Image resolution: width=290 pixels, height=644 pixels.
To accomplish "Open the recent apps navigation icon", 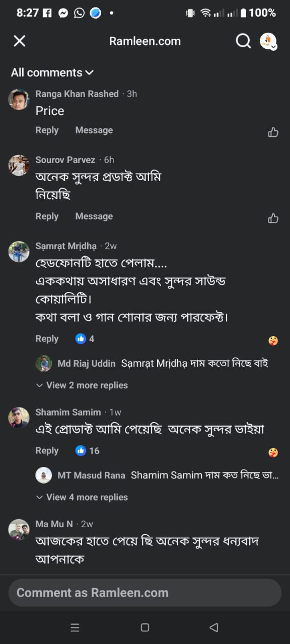I will pos(75,627).
